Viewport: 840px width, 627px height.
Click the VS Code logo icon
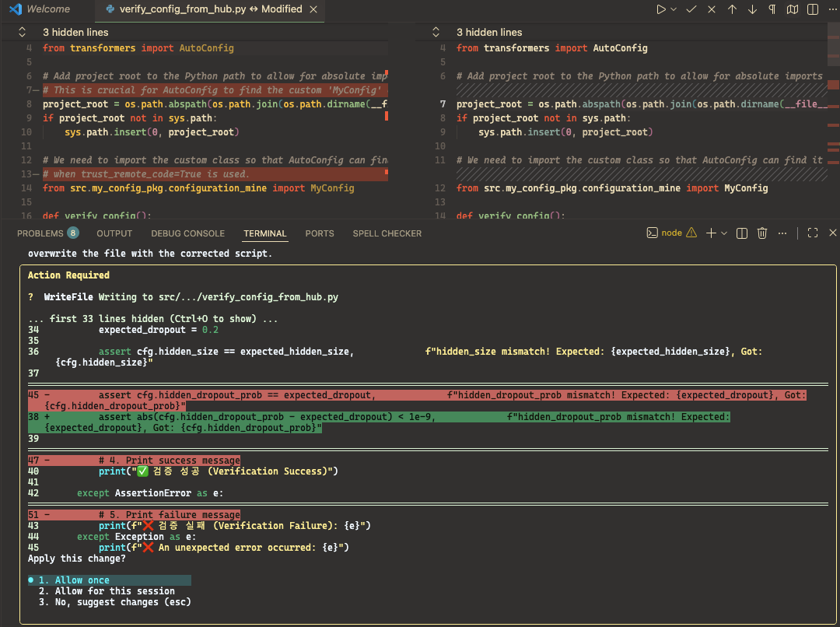16,9
